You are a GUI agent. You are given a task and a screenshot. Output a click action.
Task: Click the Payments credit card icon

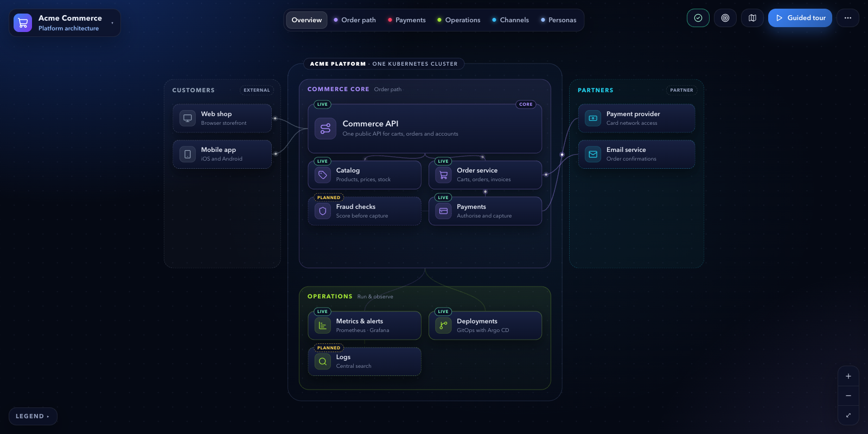(444, 211)
